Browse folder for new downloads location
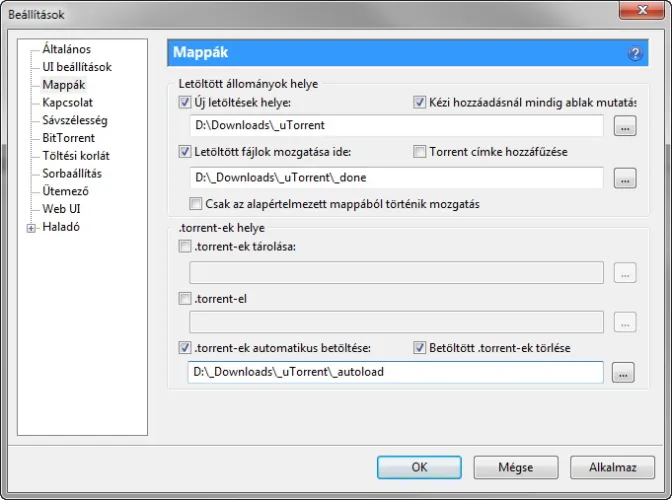This screenshot has height=500, width=672. click(x=624, y=126)
